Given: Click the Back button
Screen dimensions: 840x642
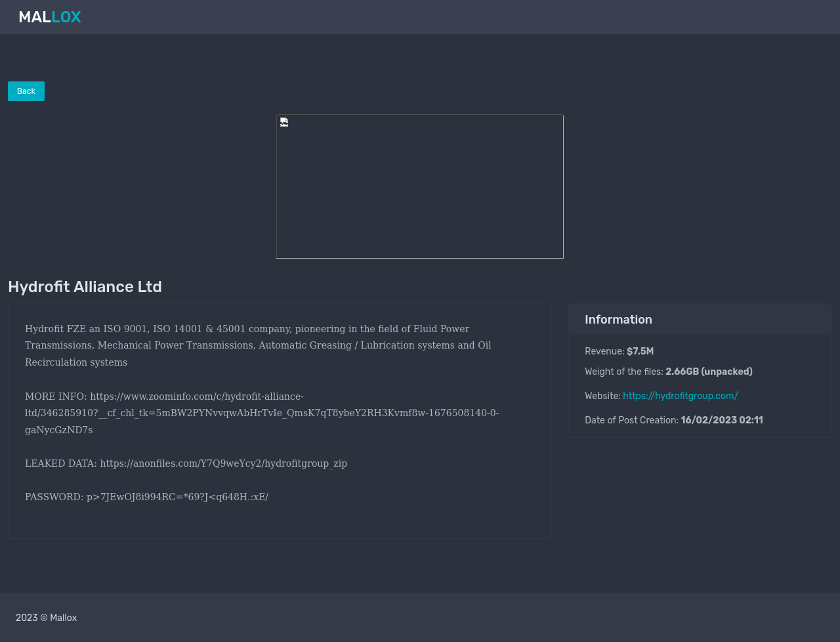Looking at the screenshot, I should [26, 91].
